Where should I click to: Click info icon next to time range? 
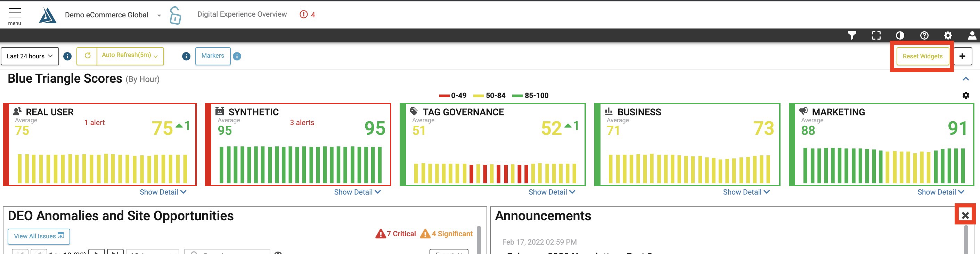67,56
